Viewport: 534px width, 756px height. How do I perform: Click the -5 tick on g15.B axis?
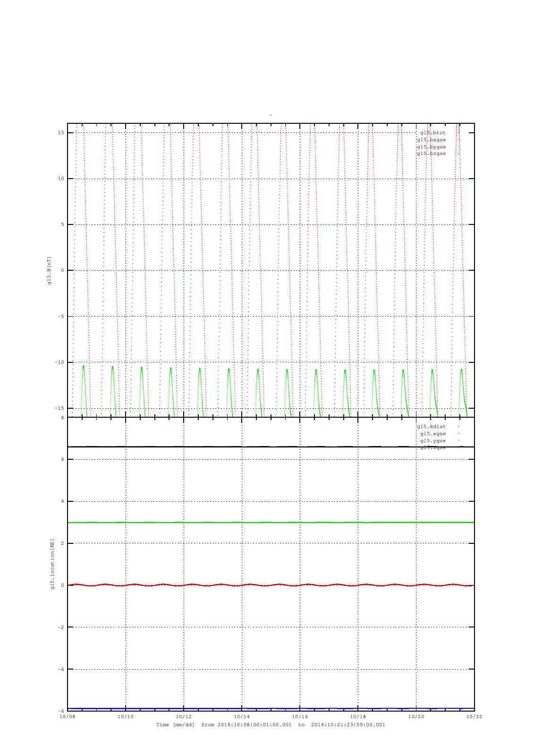61,317
